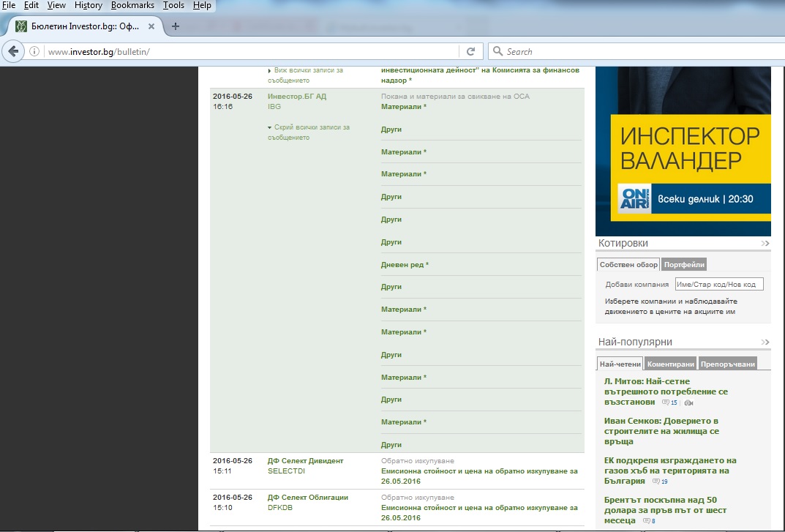Switch to the Портфейли tab
785x532 pixels.
684,264
